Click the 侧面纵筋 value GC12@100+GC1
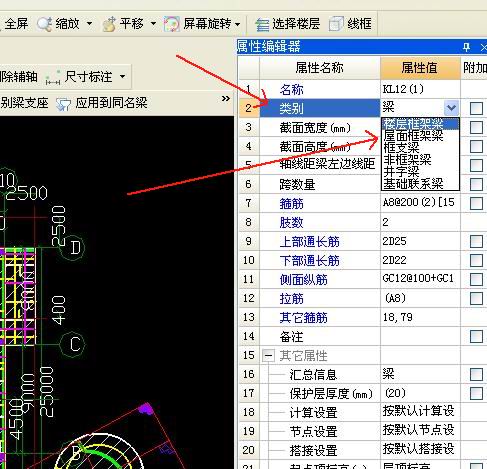The height and width of the screenshot is (469, 487). point(420,279)
